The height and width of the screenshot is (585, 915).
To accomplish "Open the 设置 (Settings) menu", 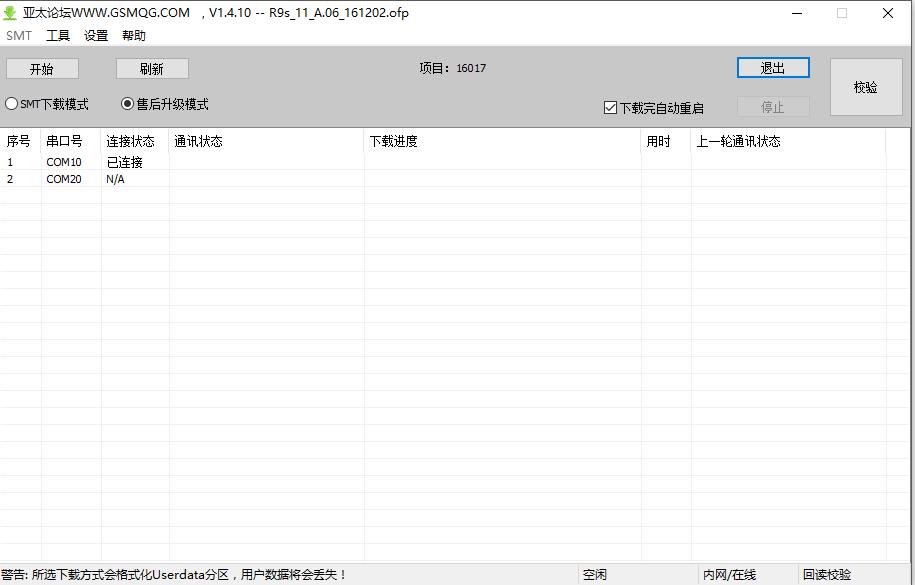I will pos(95,35).
